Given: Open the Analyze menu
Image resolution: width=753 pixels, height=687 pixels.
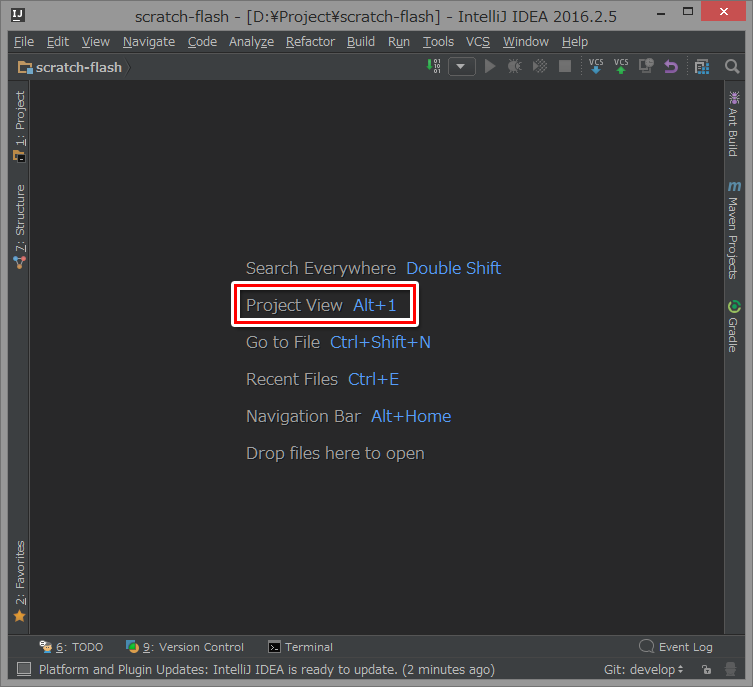Looking at the screenshot, I should (251, 42).
